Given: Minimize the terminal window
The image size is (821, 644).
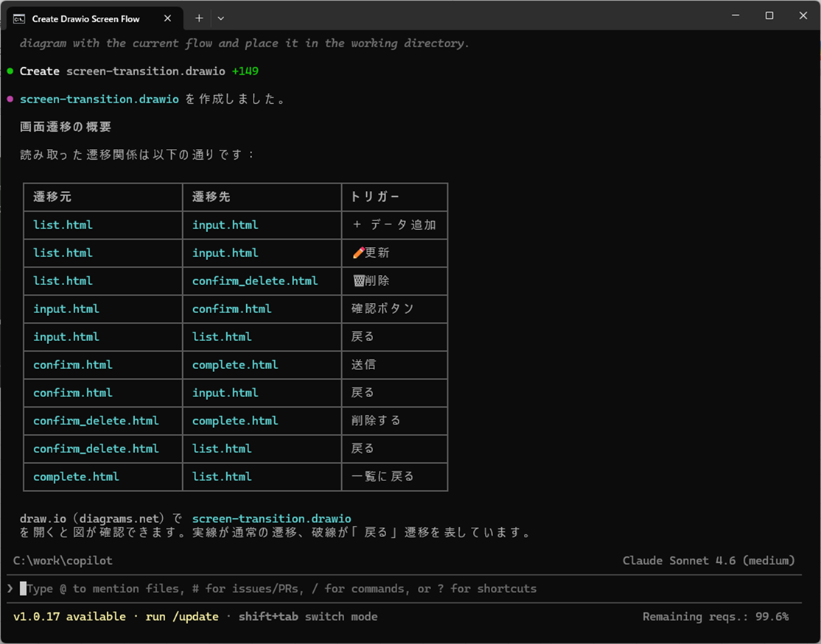Looking at the screenshot, I should click(x=736, y=15).
